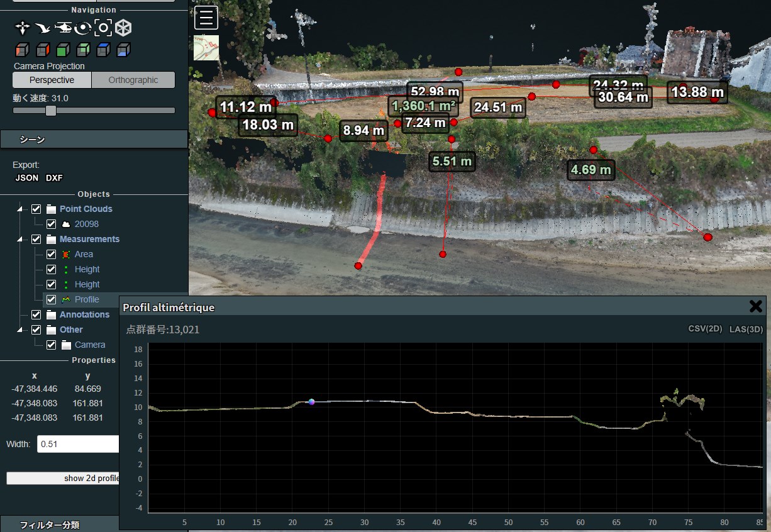The height and width of the screenshot is (532, 771).
Task: Activate bird-shaped Fly control mode
Action: pyautogui.click(x=43, y=28)
